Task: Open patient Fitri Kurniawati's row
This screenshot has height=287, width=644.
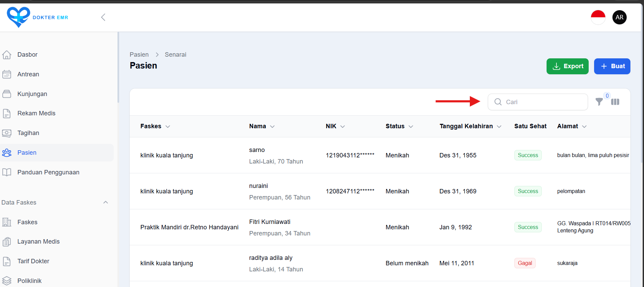Action: click(x=380, y=227)
